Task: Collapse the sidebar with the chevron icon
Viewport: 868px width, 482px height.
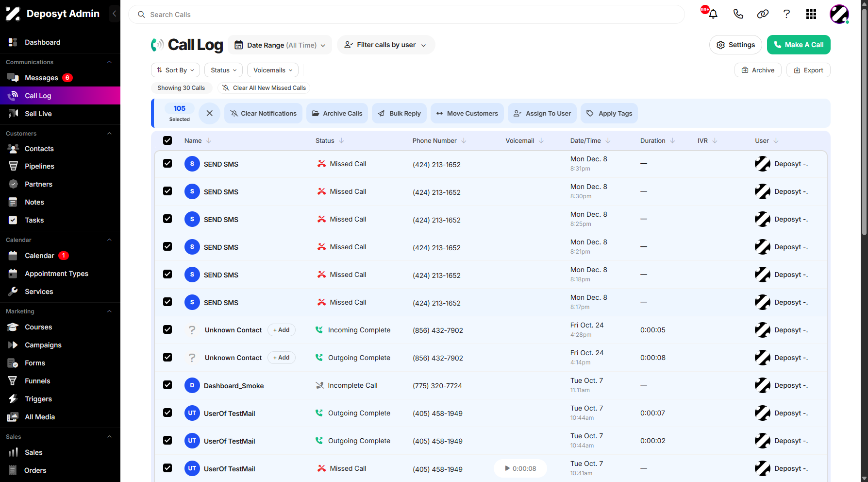Action: pyautogui.click(x=115, y=14)
